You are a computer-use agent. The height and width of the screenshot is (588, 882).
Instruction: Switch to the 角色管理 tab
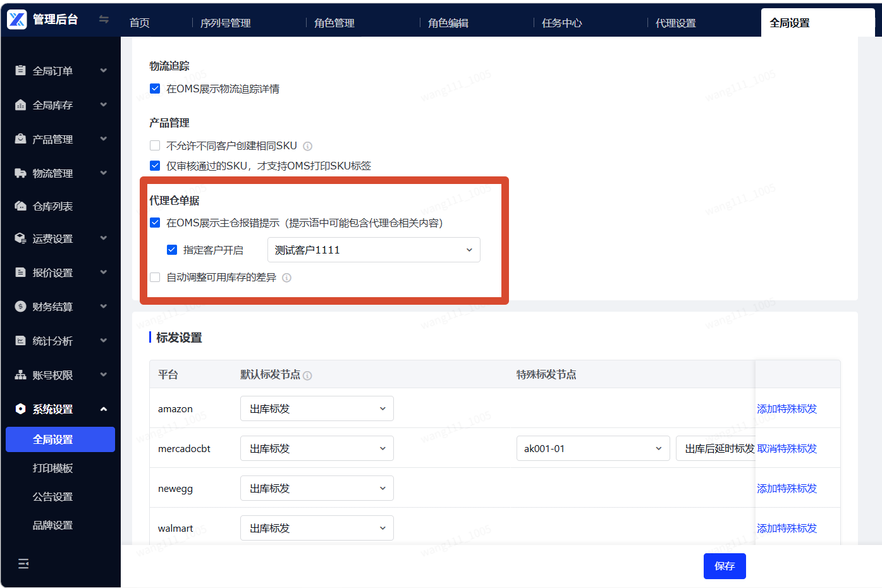click(x=334, y=23)
